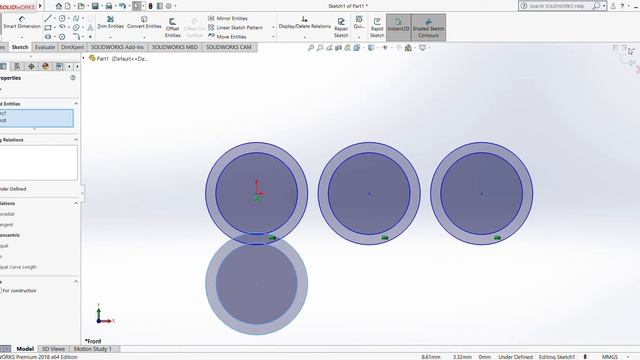The height and width of the screenshot is (360, 640).
Task: Open the Smart Dimension dropdown arrow
Action: [x=22, y=37]
